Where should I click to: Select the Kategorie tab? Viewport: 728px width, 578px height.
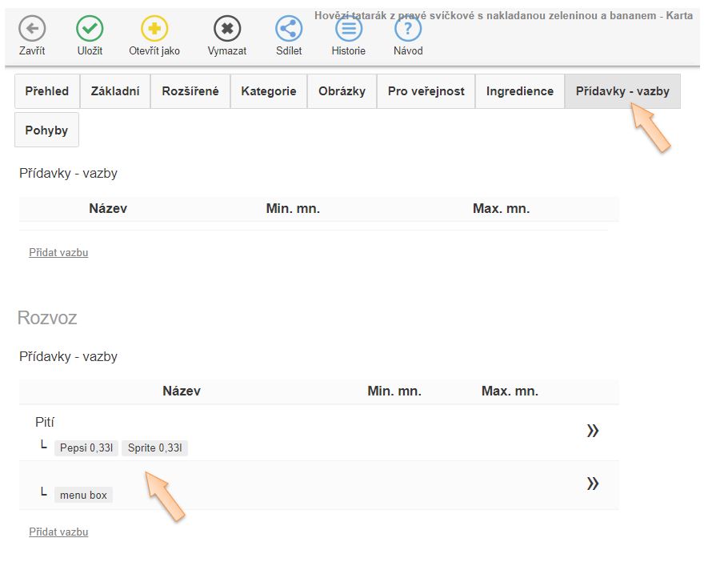[269, 91]
